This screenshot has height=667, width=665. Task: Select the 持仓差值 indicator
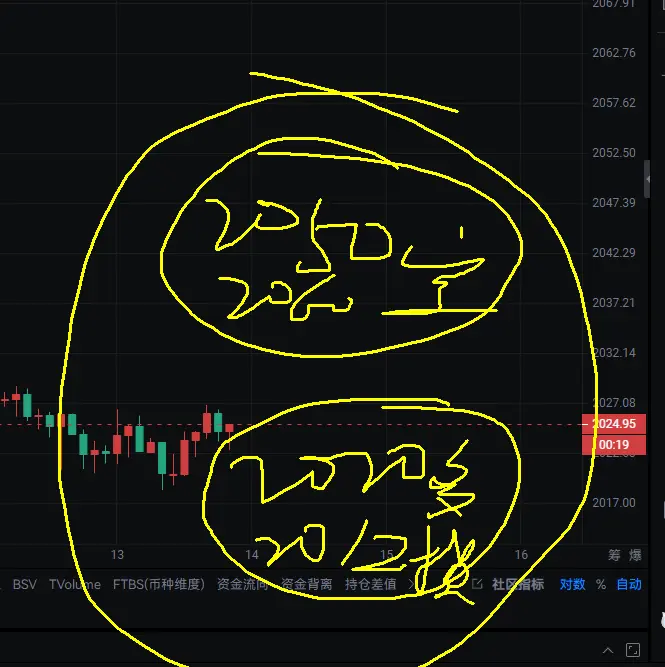[371, 584]
